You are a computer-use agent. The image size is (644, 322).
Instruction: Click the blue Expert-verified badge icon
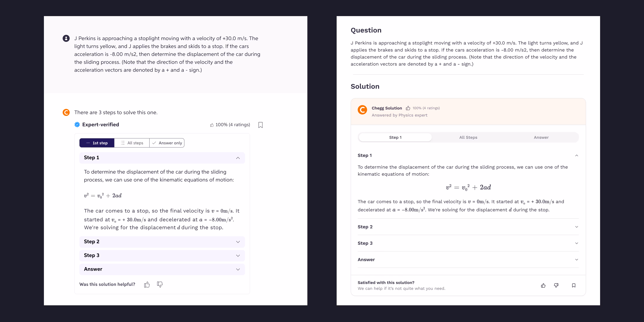coord(77,125)
